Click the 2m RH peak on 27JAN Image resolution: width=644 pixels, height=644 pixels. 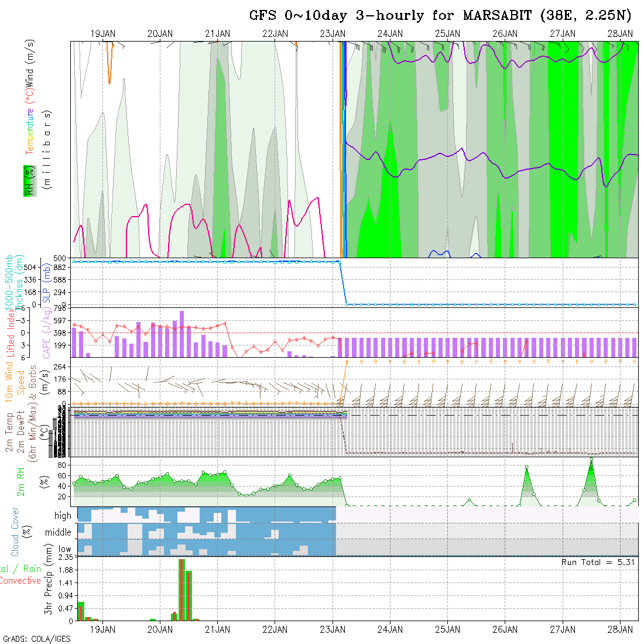(x=591, y=460)
